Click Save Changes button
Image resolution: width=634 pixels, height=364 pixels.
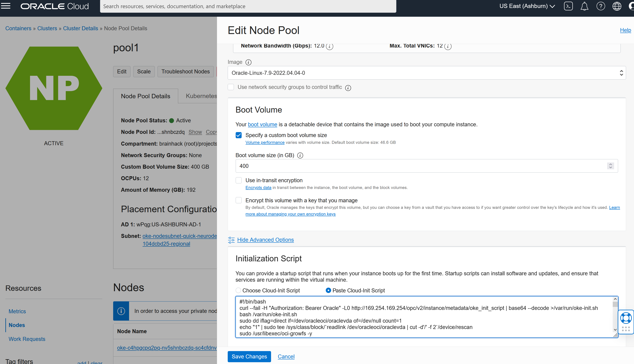coord(249,356)
